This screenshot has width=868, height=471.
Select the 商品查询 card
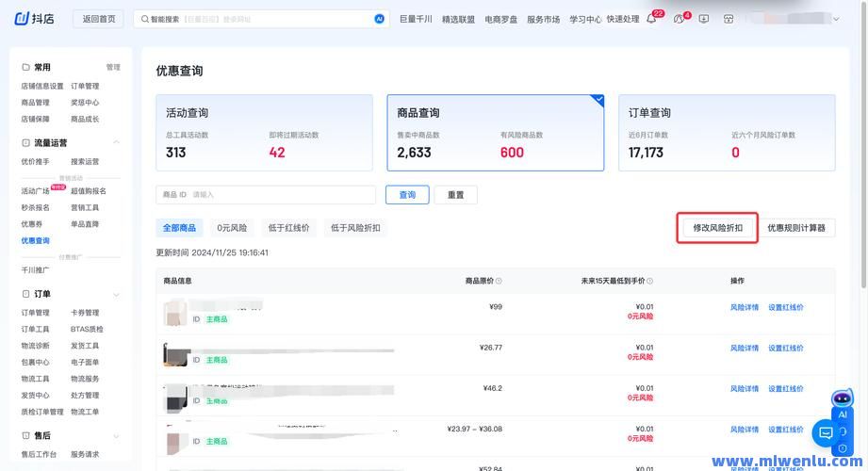pos(495,133)
